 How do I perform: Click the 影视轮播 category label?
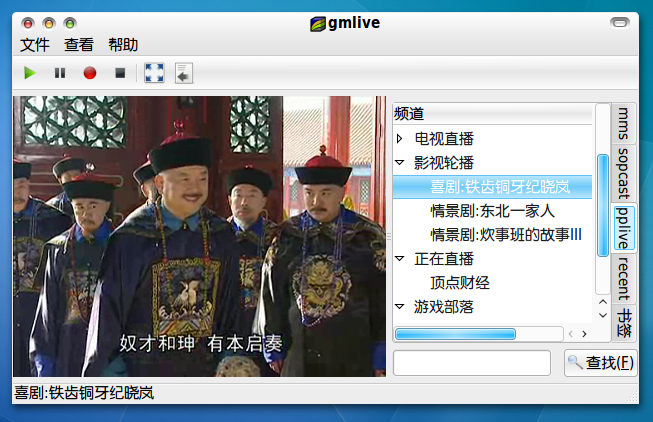(x=444, y=163)
